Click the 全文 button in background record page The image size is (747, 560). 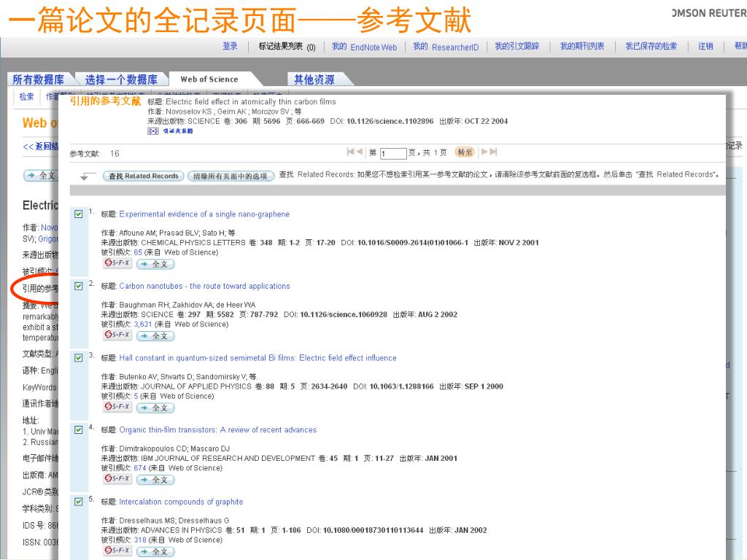pyautogui.click(x=41, y=176)
